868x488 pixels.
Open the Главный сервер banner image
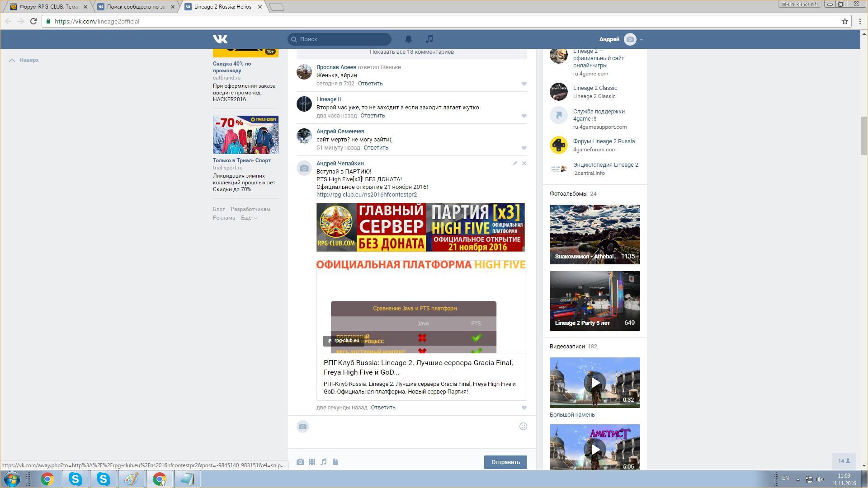click(420, 227)
